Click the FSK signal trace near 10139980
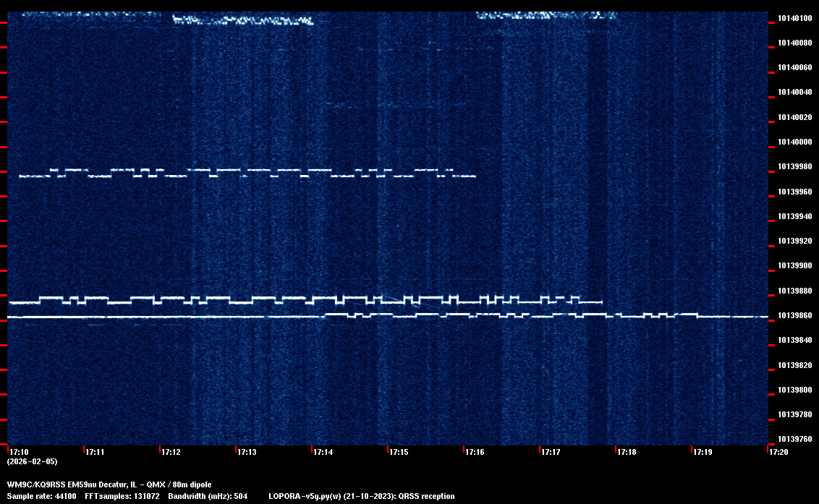 [x=246, y=173]
